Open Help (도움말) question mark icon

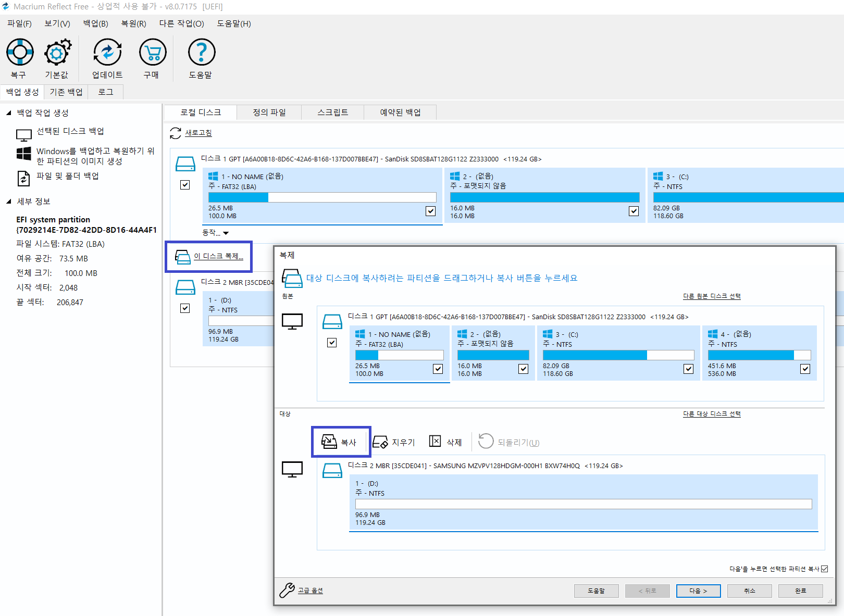coord(202,52)
